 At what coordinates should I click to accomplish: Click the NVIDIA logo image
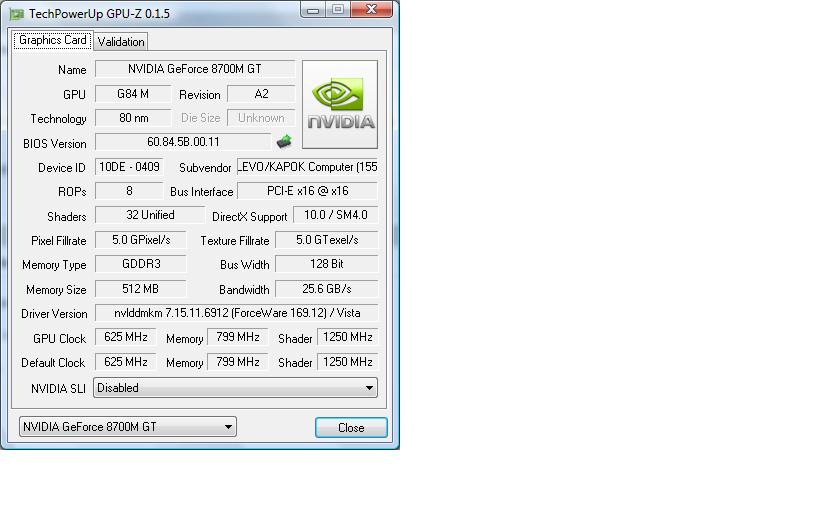[340, 104]
